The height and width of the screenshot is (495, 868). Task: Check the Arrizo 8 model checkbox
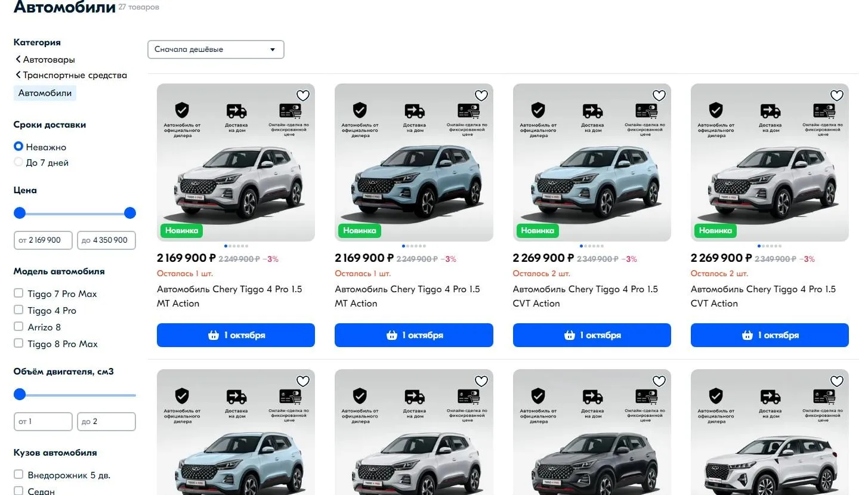click(18, 327)
